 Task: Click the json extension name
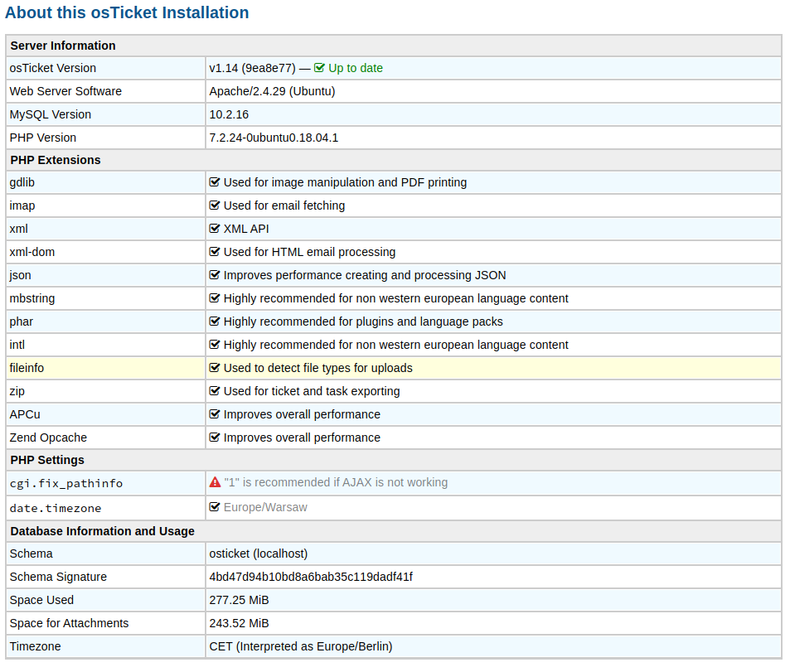tap(20, 275)
